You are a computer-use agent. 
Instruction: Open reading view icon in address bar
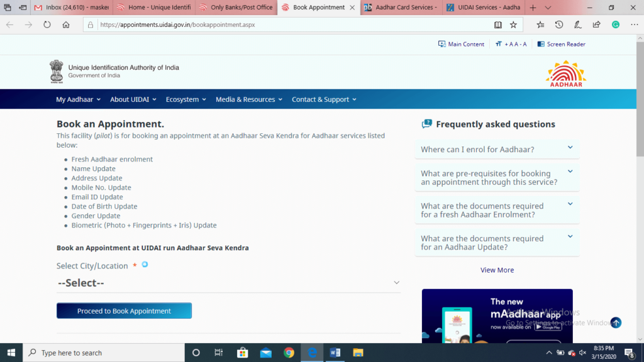(x=498, y=25)
